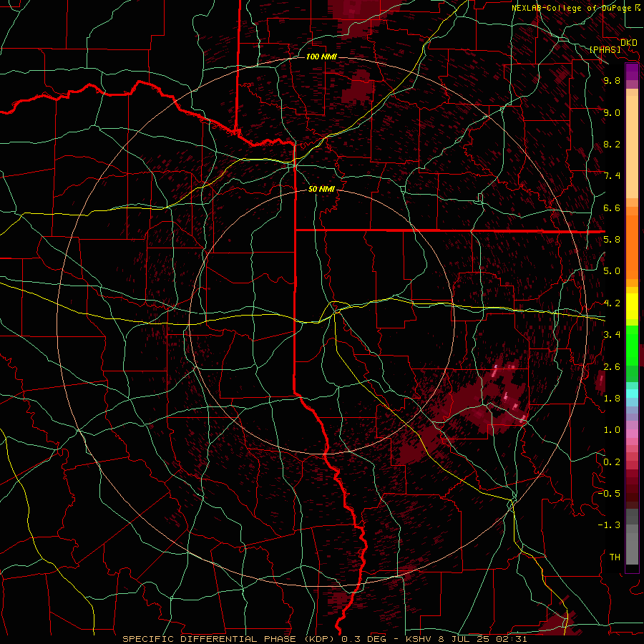Click the 8.2 value on the scale
Viewport: 644px width, 644px height.
pos(612,145)
